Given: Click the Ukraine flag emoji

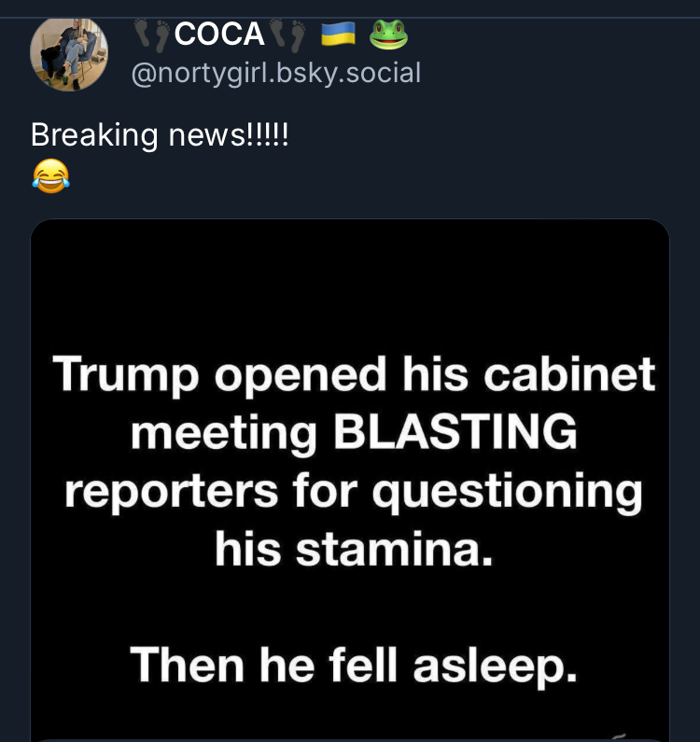Looking at the screenshot, I should click(338, 35).
